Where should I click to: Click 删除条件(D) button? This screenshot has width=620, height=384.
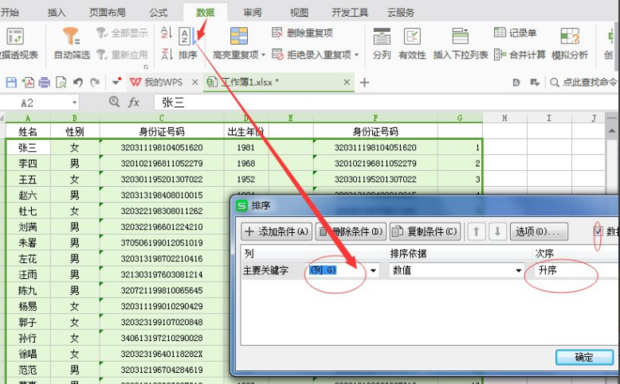[351, 231]
